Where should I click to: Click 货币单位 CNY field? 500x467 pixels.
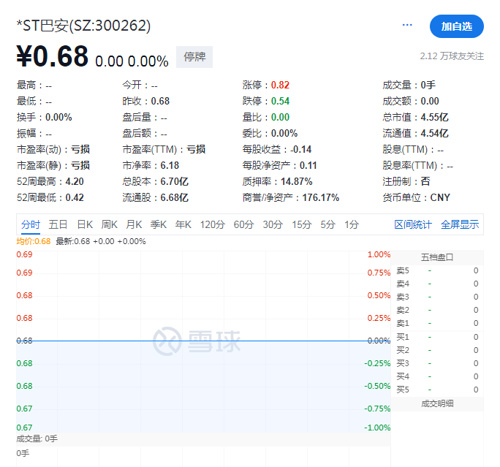[x=416, y=198]
